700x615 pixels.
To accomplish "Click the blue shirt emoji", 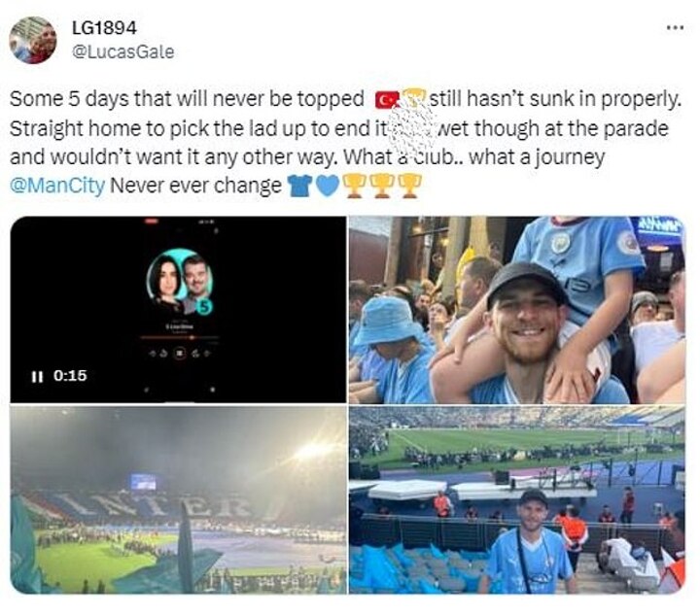I will [299, 186].
